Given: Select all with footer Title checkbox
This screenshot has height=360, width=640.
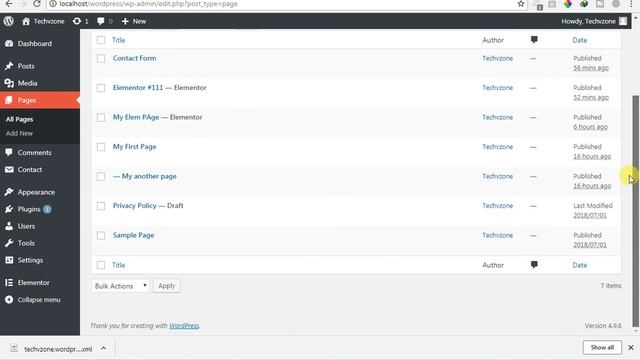Looking at the screenshot, I should tap(101, 265).
